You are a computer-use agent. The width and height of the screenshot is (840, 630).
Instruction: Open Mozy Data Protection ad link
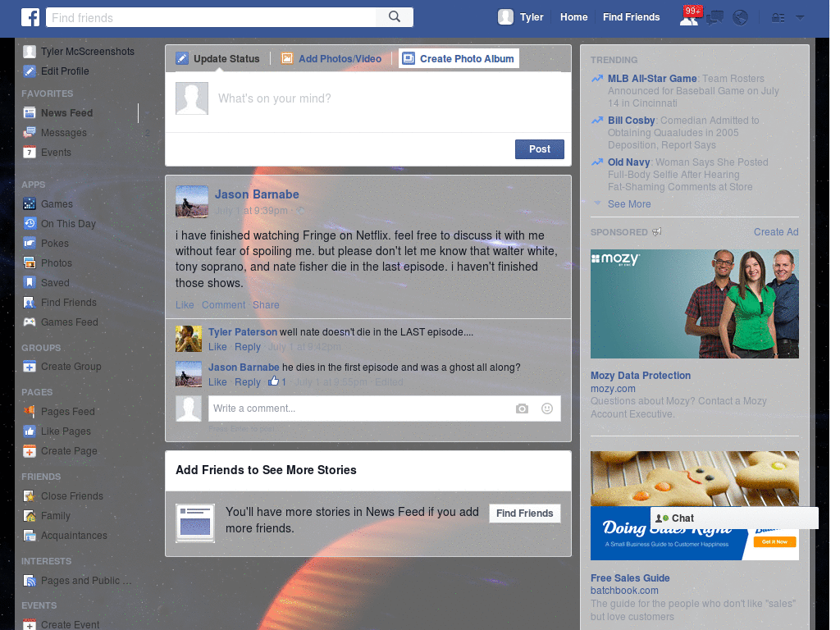[x=640, y=376]
